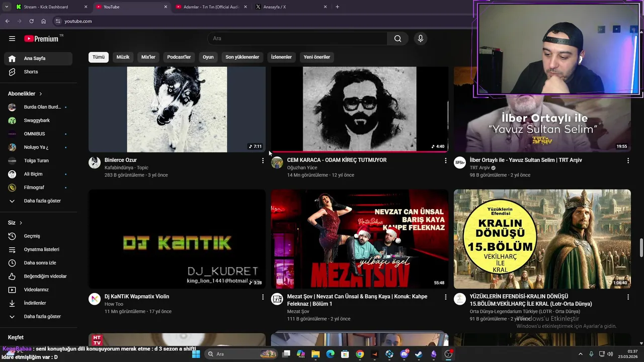Click the YouTube Premium logo
The width and height of the screenshot is (644, 362).
click(41, 39)
